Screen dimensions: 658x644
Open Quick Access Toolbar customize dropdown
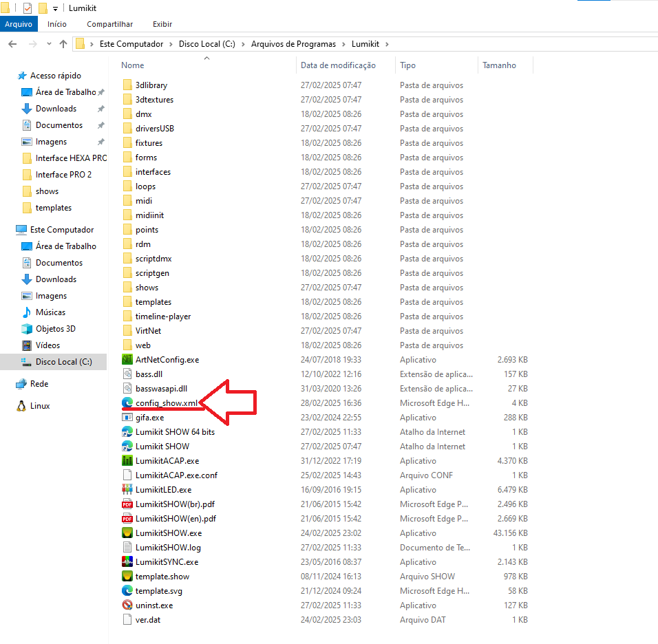55,8
